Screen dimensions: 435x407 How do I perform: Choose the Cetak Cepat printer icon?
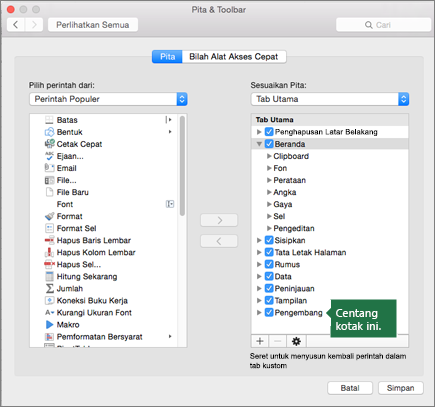tap(49, 144)
